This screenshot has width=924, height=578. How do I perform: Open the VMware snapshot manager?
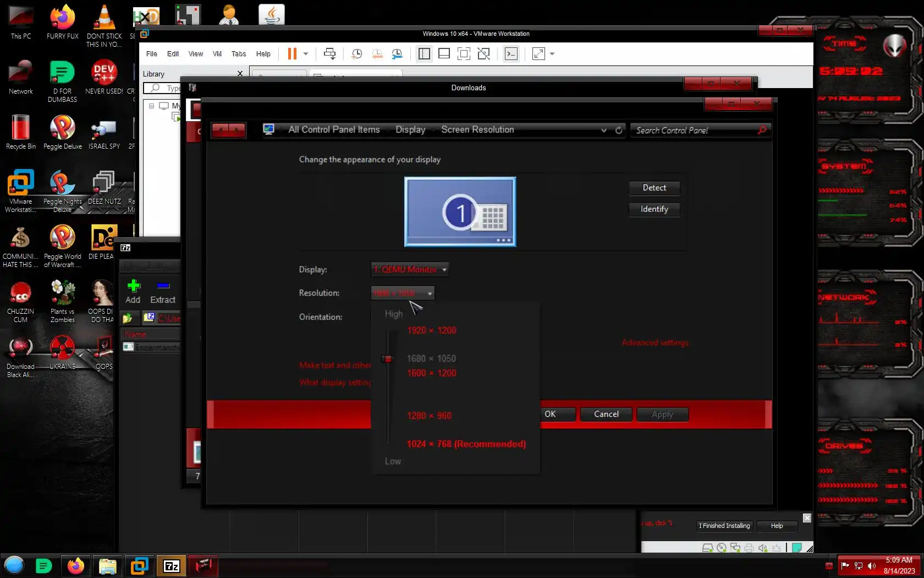click(x=397, y=54)
